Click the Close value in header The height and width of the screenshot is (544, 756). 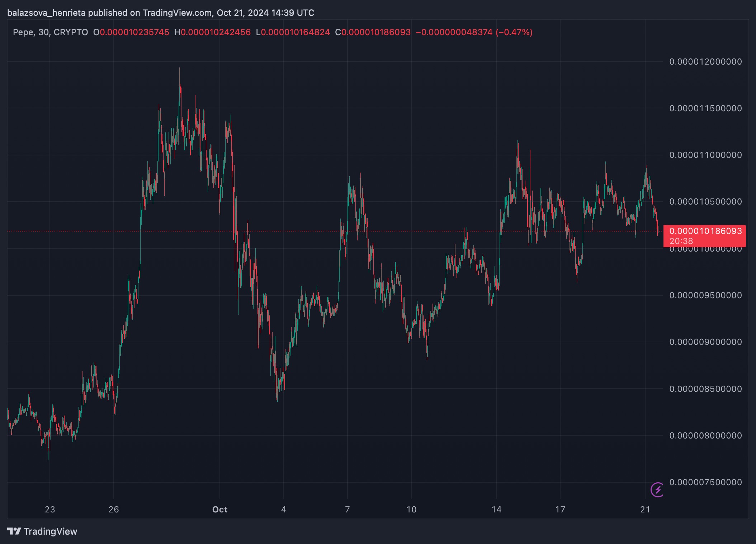pos(375,32)
